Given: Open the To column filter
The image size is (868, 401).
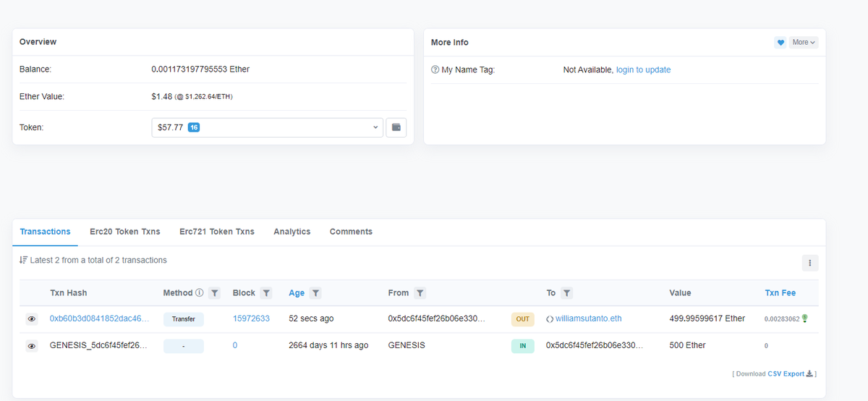Looking at the screenshot, I should [567, 293].
